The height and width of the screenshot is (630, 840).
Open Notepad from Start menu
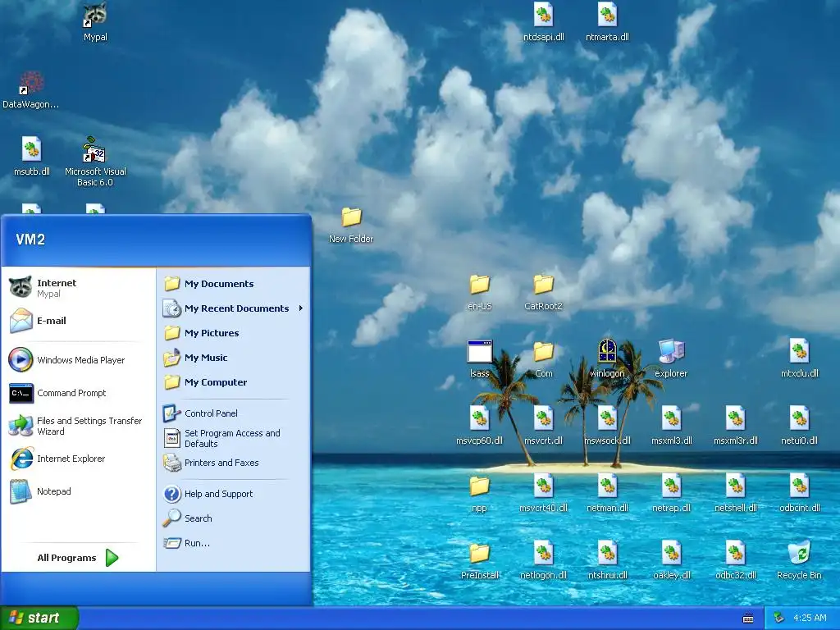[x=78, y=491]
